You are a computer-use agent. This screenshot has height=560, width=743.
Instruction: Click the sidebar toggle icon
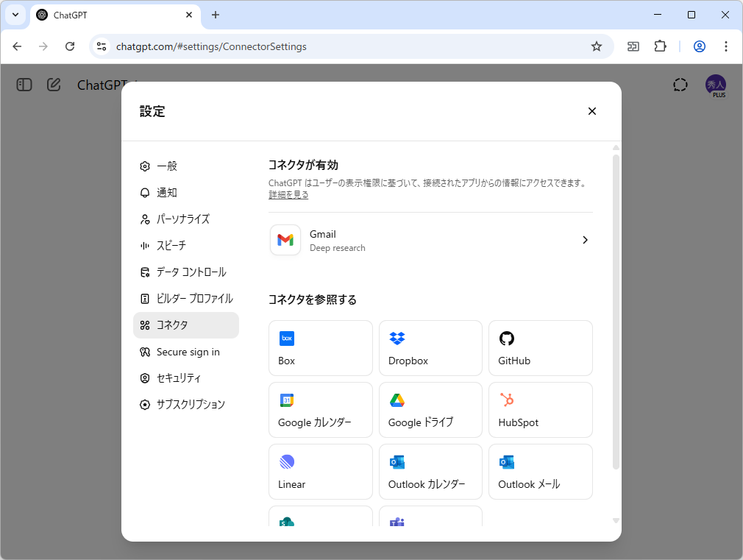[24, 85]
